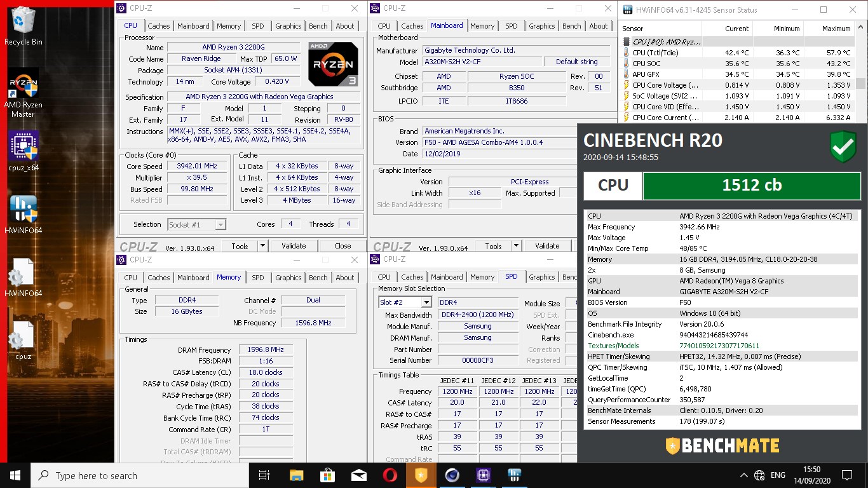Expand the Tools arrow in the Mainboard tab window
This screenshot has height=488, width=868.
click(x=515, y=246)
